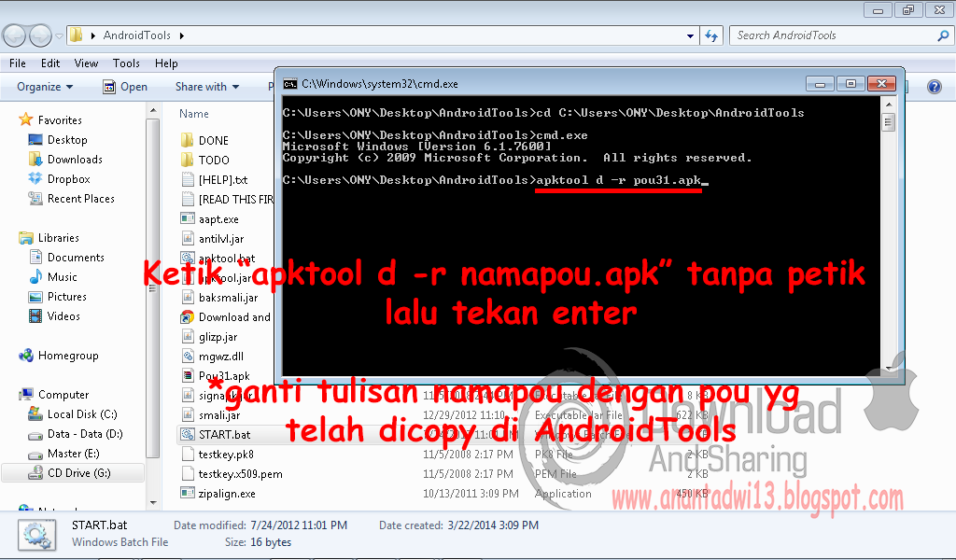Open the Help menu

pos(166,63)
